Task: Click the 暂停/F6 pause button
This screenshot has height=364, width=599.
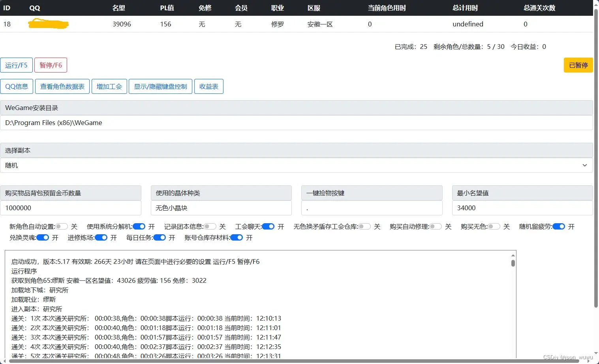Action: coord(51,65)
